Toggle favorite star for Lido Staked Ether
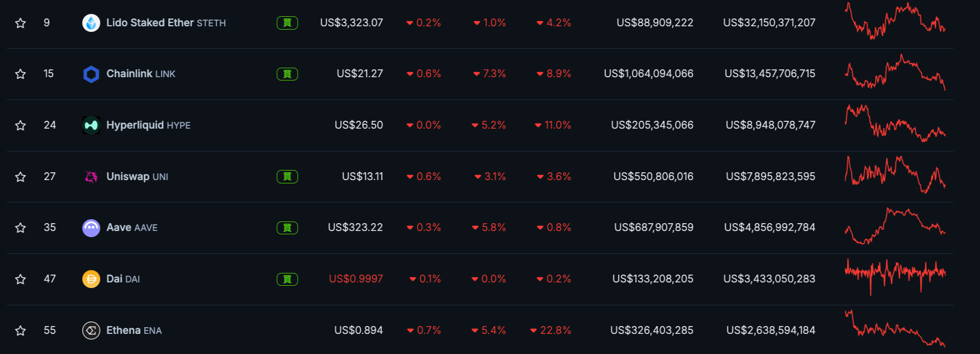 (x=21, y=23)
